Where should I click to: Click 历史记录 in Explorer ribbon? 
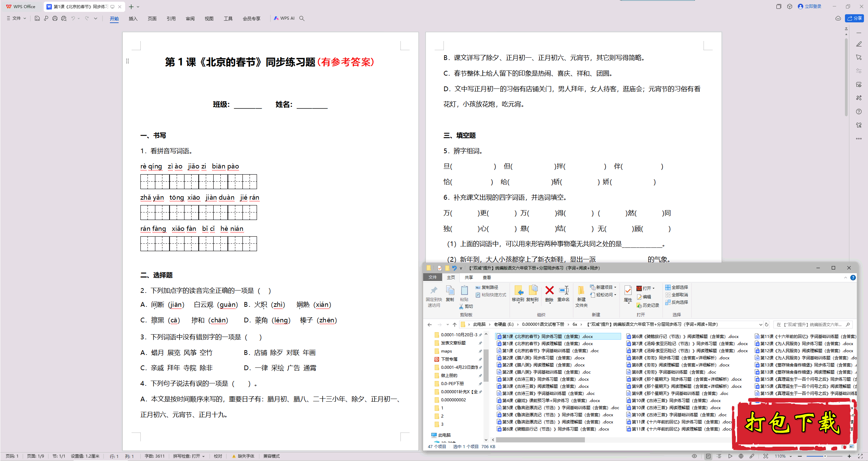click(x=648, y=305)
